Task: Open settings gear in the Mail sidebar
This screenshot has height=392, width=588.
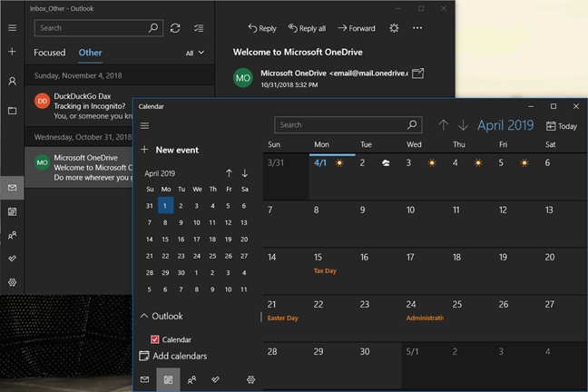Action: click(x=12, y=282)
